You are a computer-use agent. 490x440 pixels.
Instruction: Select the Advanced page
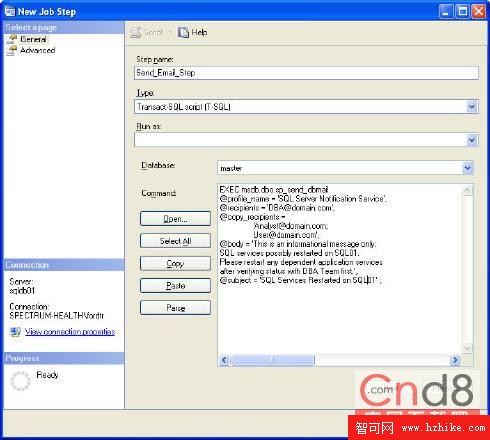[37, 50]
